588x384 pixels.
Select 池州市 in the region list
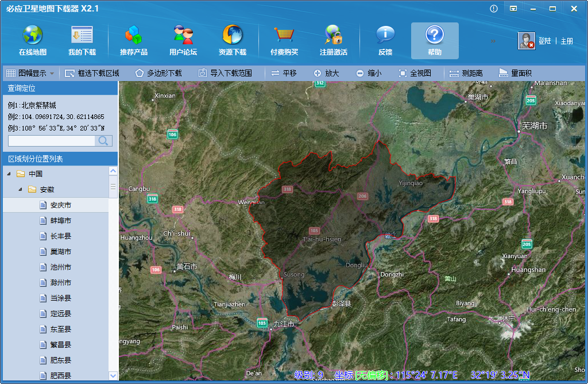(60, 267)
